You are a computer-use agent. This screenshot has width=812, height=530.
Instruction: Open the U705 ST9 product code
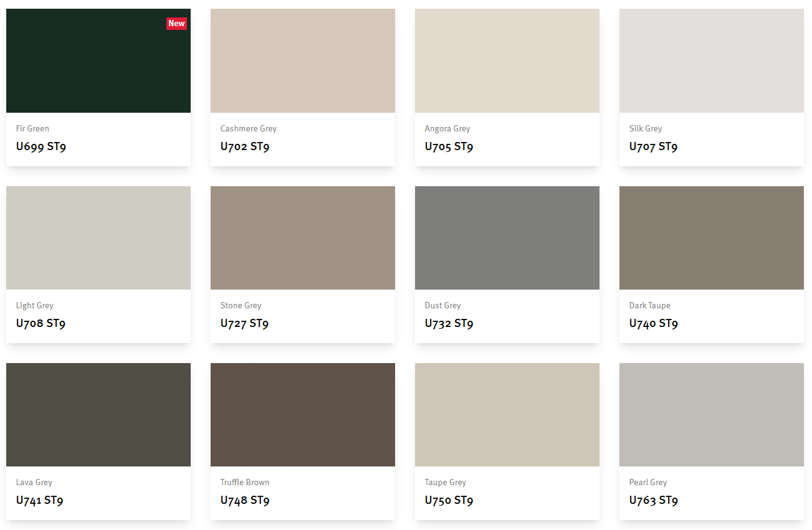point(449,147)
